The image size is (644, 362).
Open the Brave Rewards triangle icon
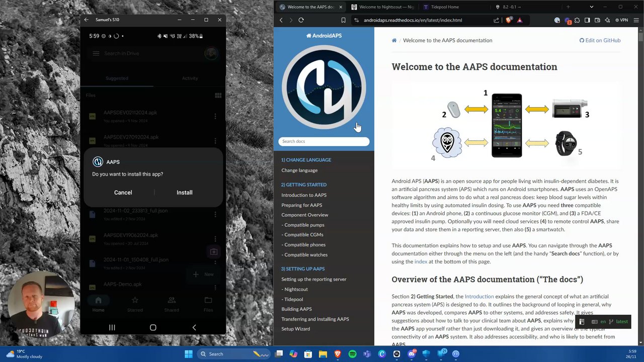coord(520,20)
